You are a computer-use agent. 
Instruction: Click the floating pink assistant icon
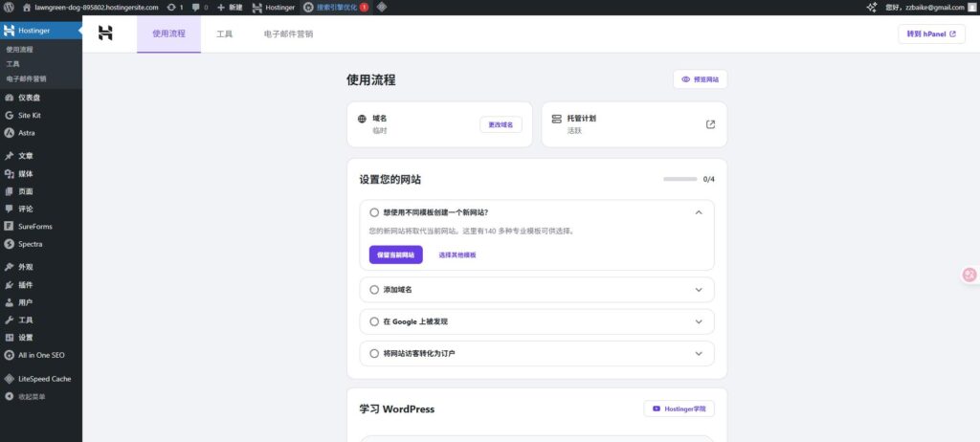click(969, 275)
